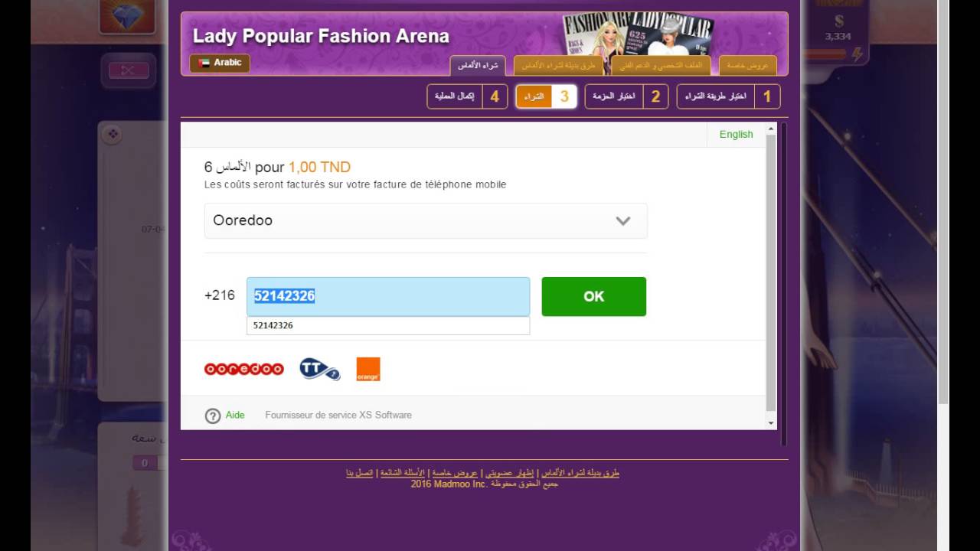Click the UAE flag on the Arabic button

pos(204,63)
